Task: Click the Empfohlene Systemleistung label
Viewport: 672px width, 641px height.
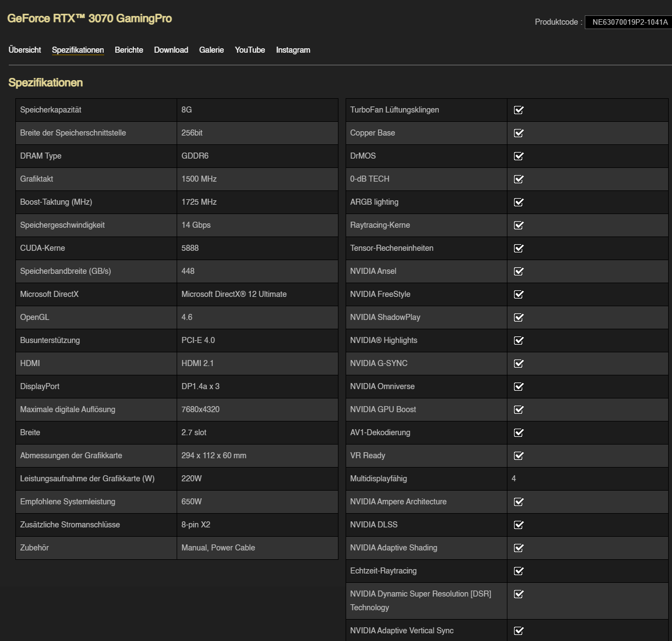Action: pos(67,502)
